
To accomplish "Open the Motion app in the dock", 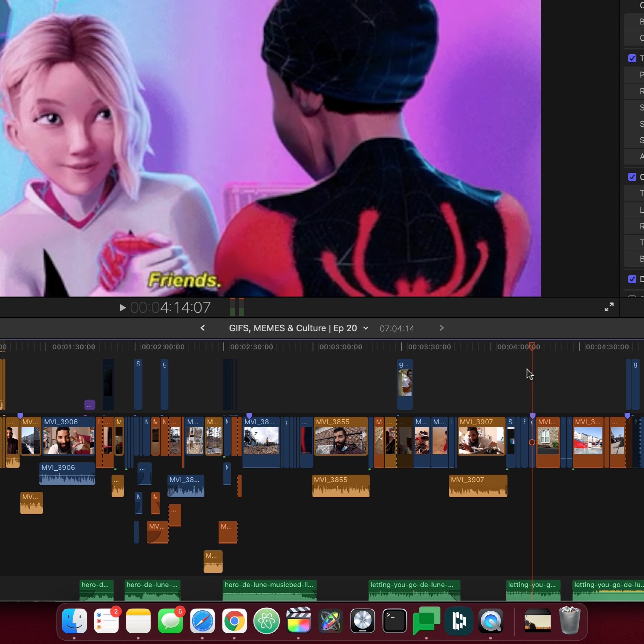I will pos(330,620).
